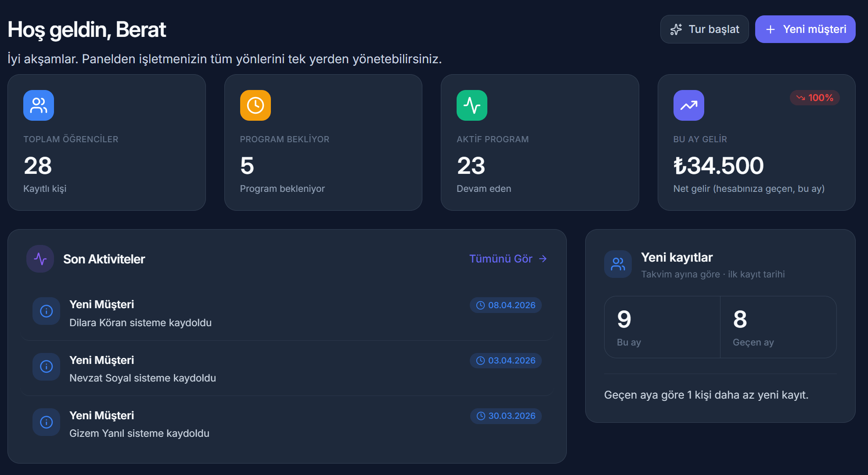
Task: Click the 30.03.2026 date badge
Action: pos(506,416)
